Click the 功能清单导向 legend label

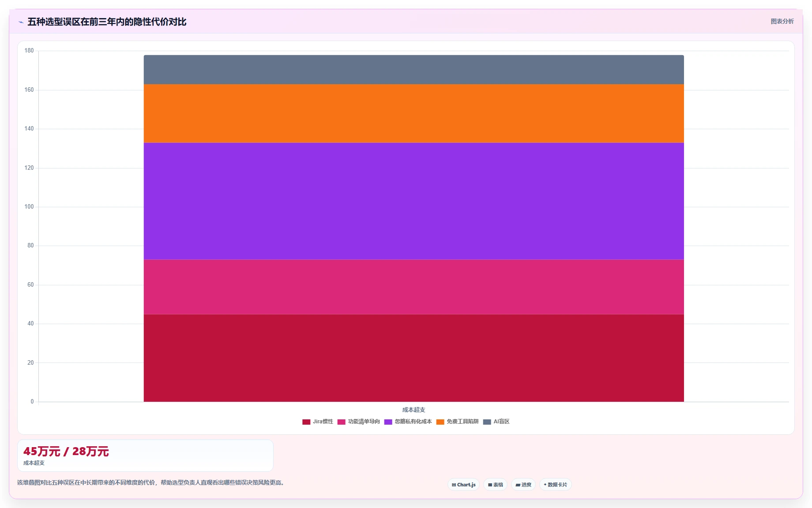pos(364,422)
